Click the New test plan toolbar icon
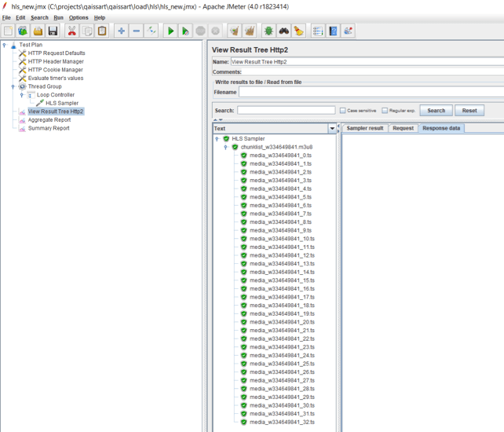The width and height of the screenshot is (504, 432). pos(8,31)
